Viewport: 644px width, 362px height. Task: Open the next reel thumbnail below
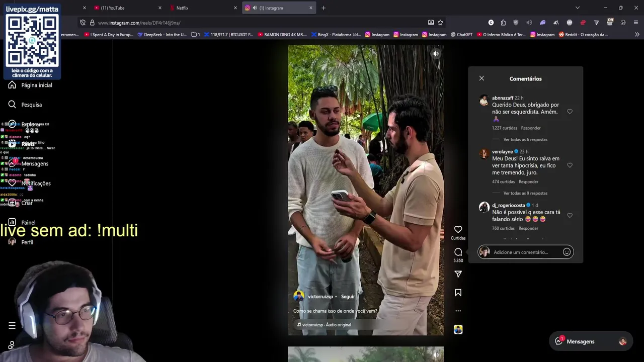click(366, 354)
